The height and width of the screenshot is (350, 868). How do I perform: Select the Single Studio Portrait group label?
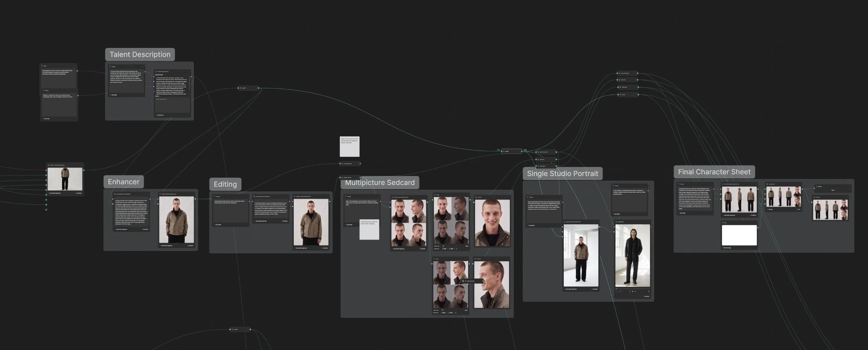pos(562,173)
